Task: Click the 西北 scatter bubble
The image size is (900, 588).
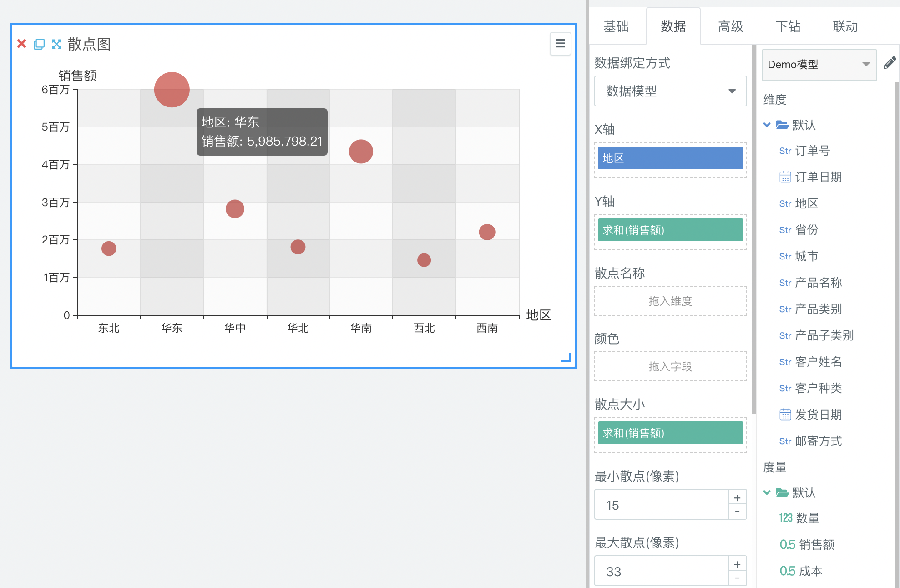Action: click(x=424, y=260)
